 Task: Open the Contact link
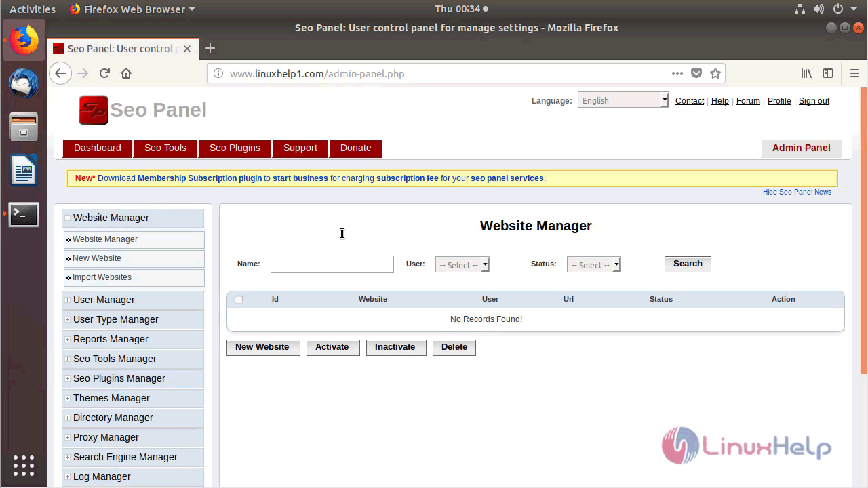tap(690, 101)
